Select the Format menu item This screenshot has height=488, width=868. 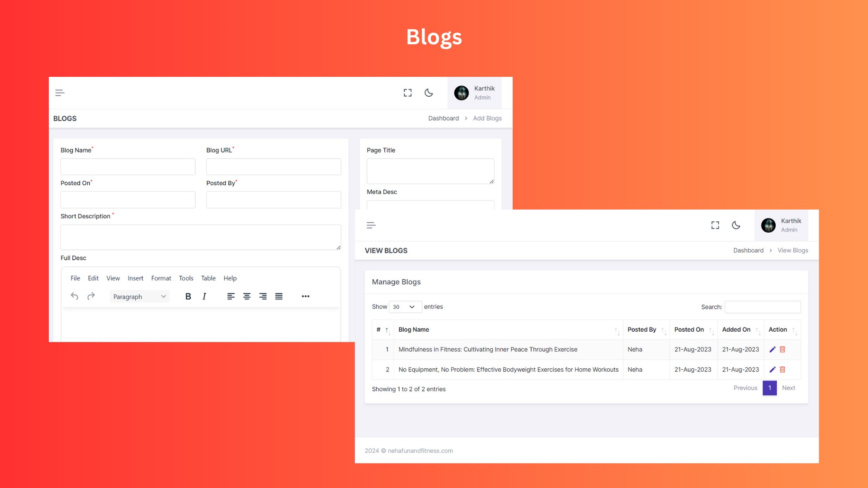(x=160, y=278)
